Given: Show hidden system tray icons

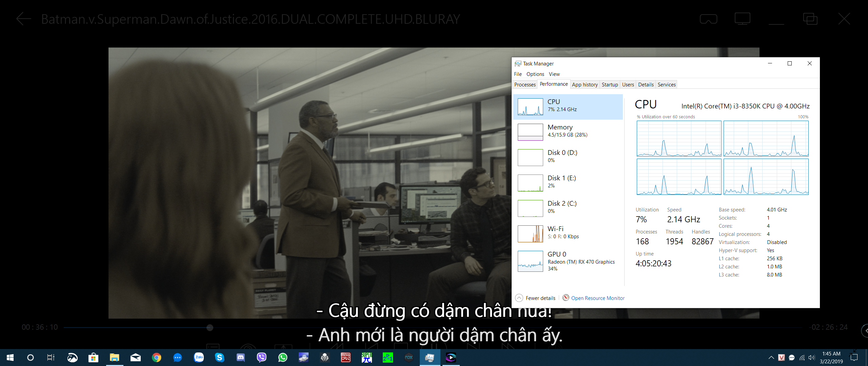Looking at the screenshot, I should coord(771,358).
